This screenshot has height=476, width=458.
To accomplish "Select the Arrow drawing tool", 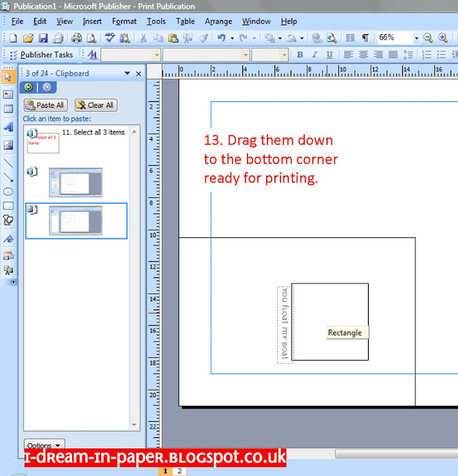I will pos(8,177).
